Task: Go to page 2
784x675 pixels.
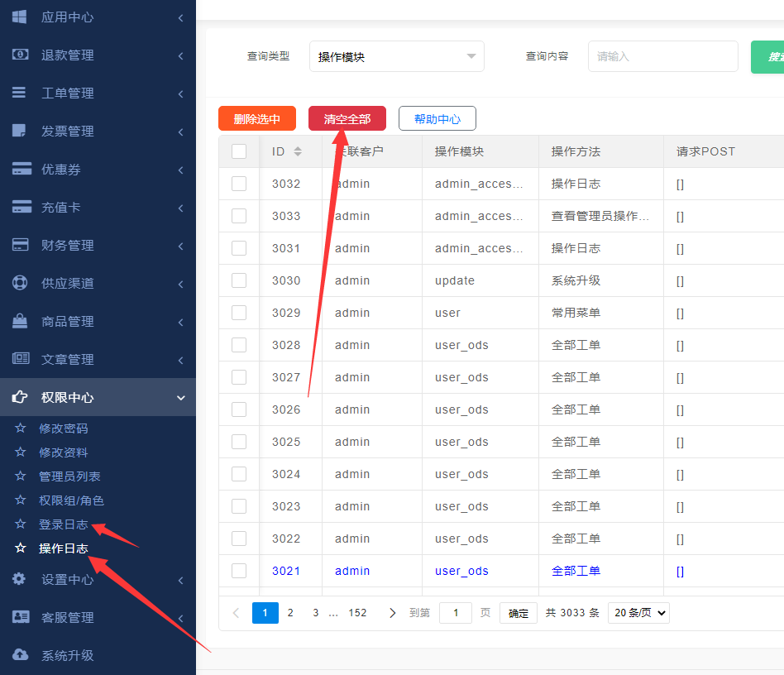Action: point(290,613)
